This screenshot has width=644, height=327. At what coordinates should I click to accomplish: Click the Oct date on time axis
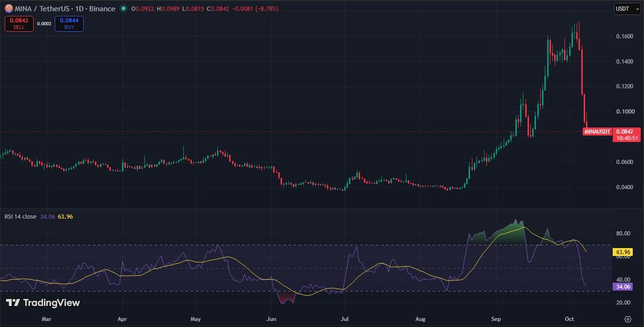[x=569, y=319]
